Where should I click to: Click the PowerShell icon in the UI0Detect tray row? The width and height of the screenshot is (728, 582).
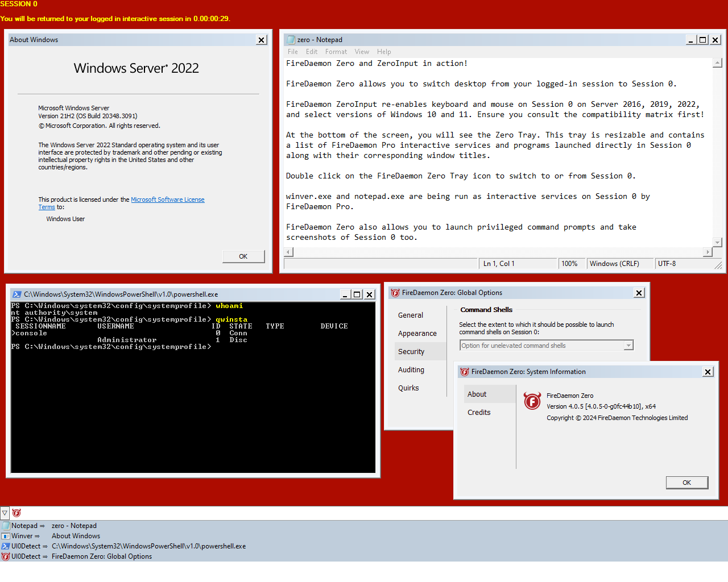(6, 546)
